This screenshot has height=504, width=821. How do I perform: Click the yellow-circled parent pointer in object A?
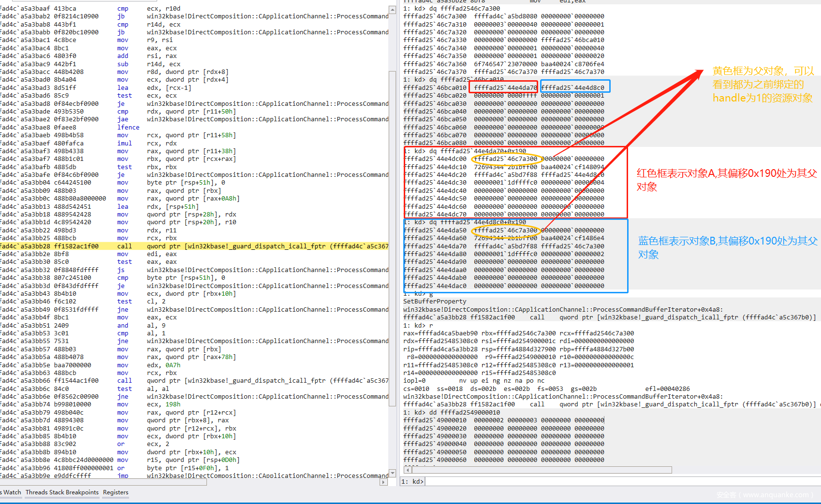click(x=505, y=158)
